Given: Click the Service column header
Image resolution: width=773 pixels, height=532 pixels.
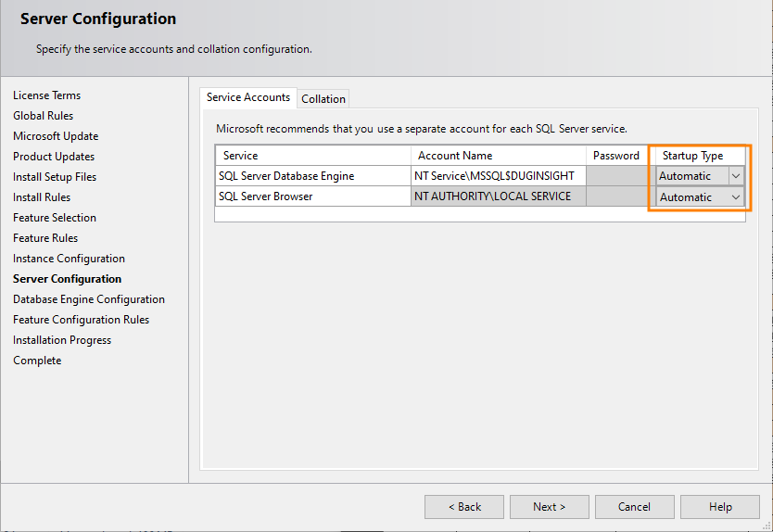Looking at the screenshot, I should click(312, 156).
